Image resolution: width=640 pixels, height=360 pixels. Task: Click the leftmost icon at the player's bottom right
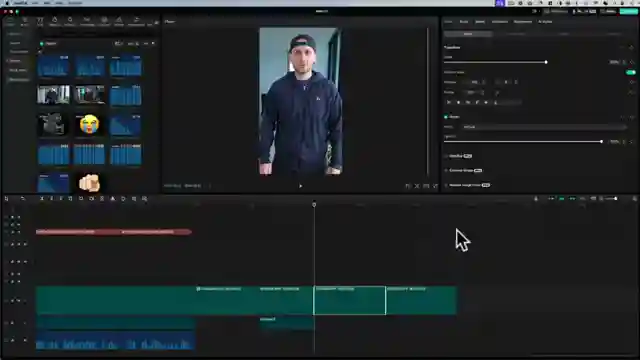pyautogui.click(x=408, y=186)
